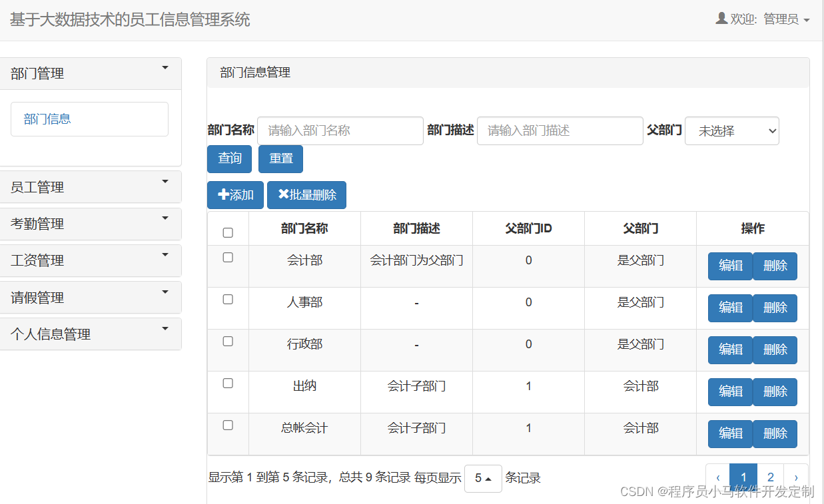Viewport: 824px width, 504px height.
Task: Open the records-per-page selector showing 5
Action: [x=483, y=478]
